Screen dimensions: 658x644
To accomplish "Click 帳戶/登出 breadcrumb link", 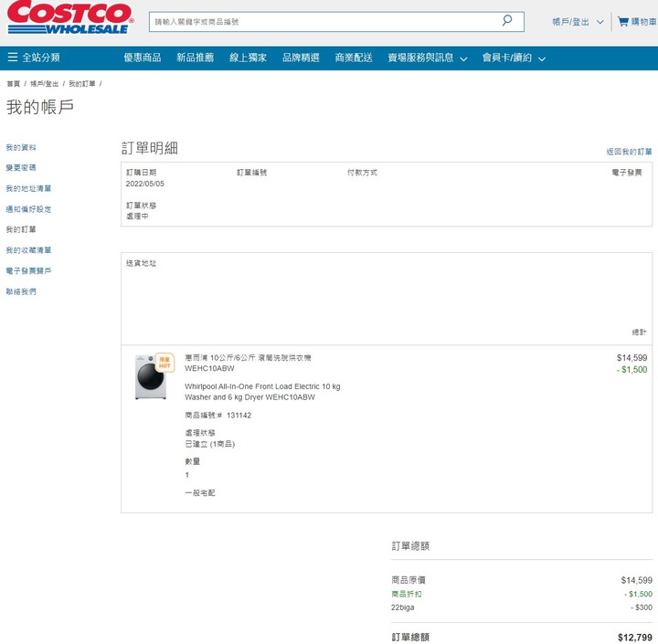I will pos(44,83).
